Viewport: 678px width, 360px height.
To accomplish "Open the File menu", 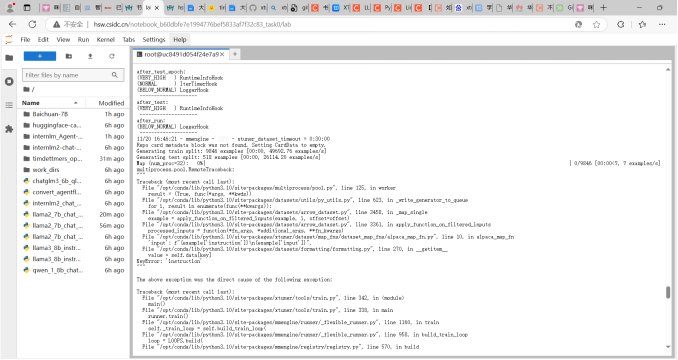I will tap(25, 39).
